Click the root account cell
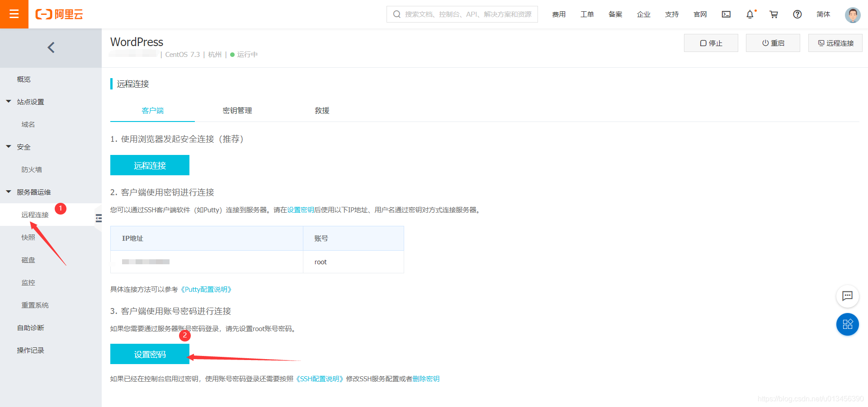This screenshot has width=868, height=407. point(354,262)
